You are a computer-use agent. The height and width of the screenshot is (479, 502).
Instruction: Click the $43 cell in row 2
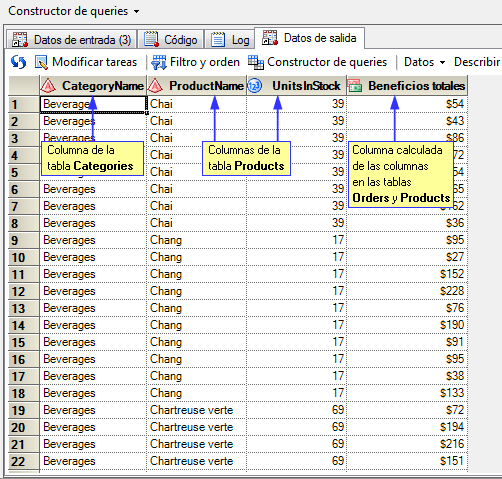click(x=407, y=121)
